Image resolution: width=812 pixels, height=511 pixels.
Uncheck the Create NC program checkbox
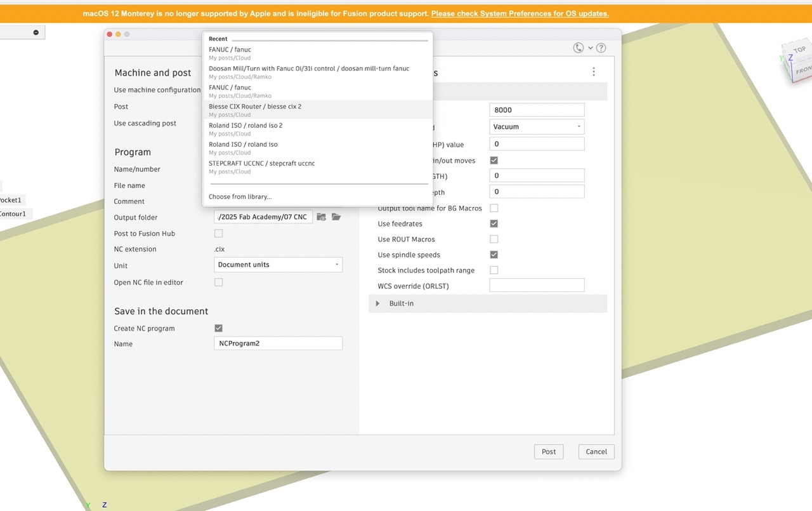click(x=218, y=328)
